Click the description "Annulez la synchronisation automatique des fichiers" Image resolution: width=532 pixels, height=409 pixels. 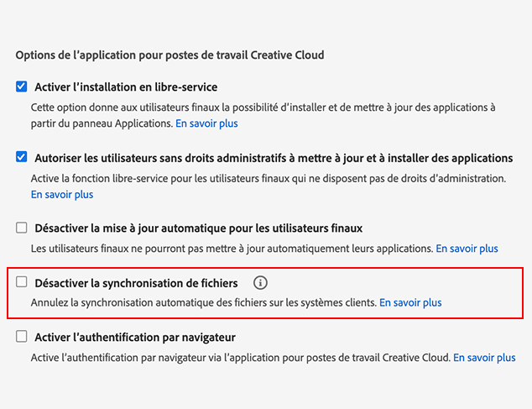203,302
